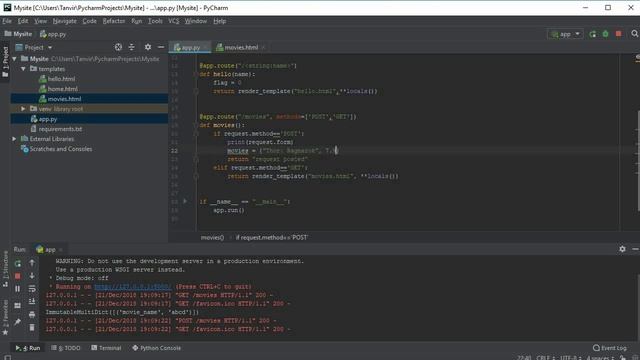Close the 'app' run tab

(x=61, y=249)
